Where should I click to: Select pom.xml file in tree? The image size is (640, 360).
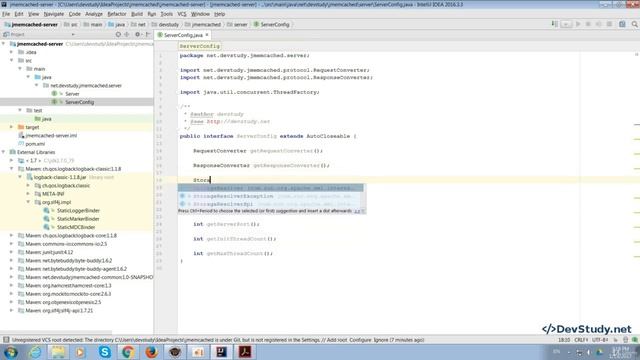[35, 144]
